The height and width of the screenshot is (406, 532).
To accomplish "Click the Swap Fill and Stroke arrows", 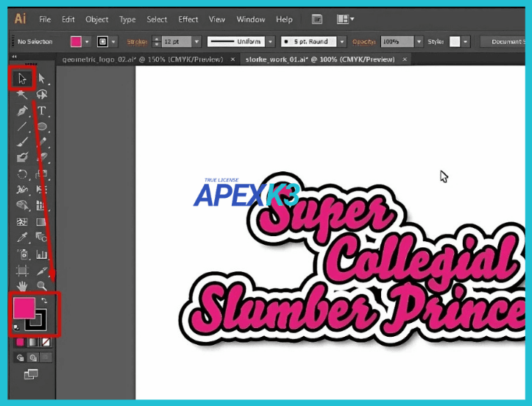I will click(43, 301).
